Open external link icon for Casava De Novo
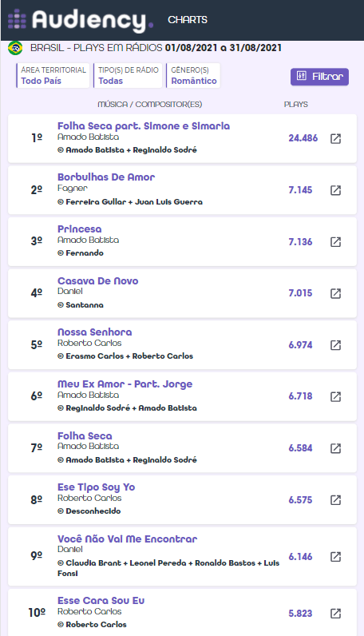Image resolution: width=364 pixels, height=636 pixels. (x=335, y=293)
